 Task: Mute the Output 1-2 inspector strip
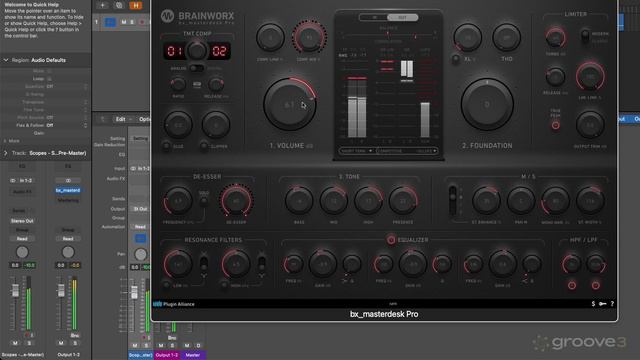coord(61,343)
